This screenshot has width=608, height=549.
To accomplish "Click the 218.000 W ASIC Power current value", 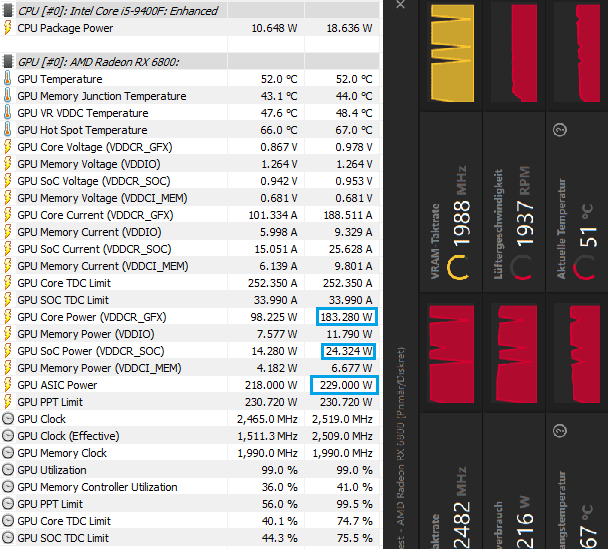I will [271, 385].
